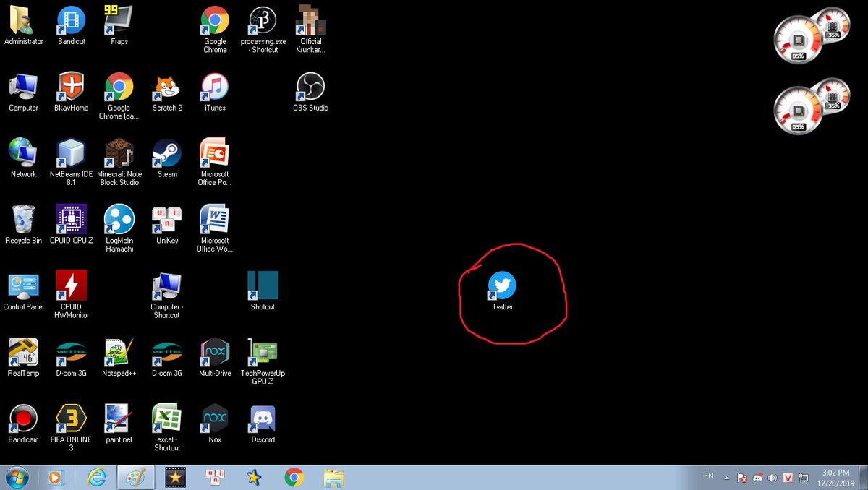Select the Steam desktop shortcut
The width and height of the screenshot is (868, 490).
pyautogui.click(x=167, y=159)
